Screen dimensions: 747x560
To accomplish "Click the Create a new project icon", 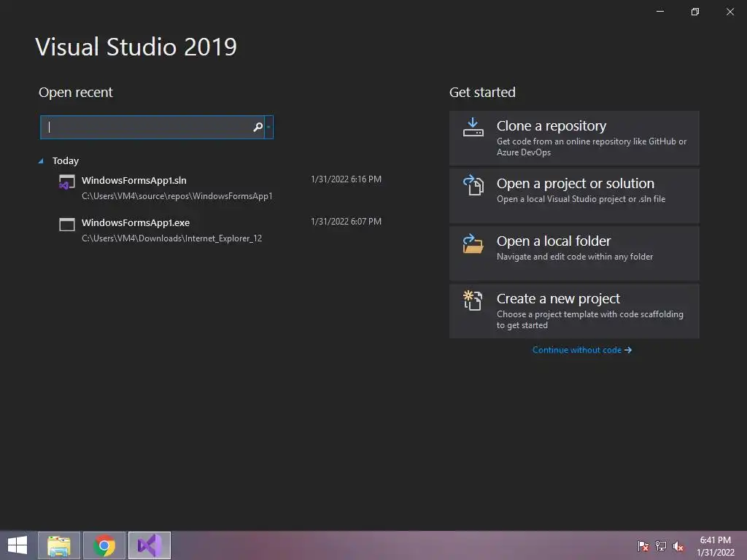I will [473, 300].
